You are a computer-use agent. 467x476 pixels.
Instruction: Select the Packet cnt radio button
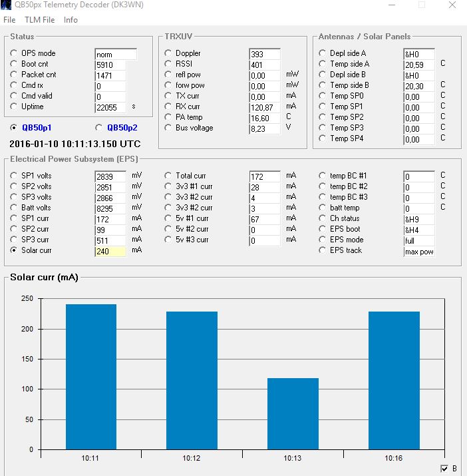coord(13,75)
